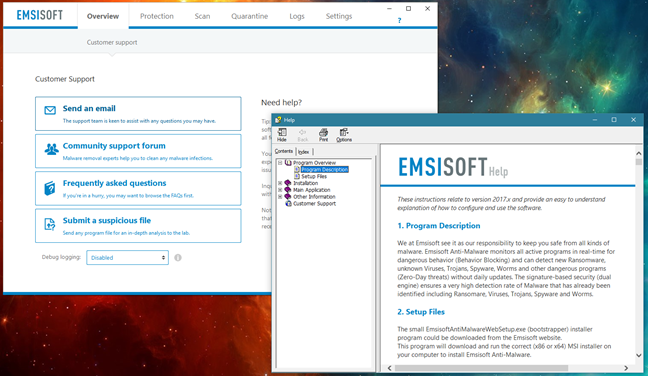Click the Program Description page icon
This screenshot has width=648, height=376.
click(297, 169)
